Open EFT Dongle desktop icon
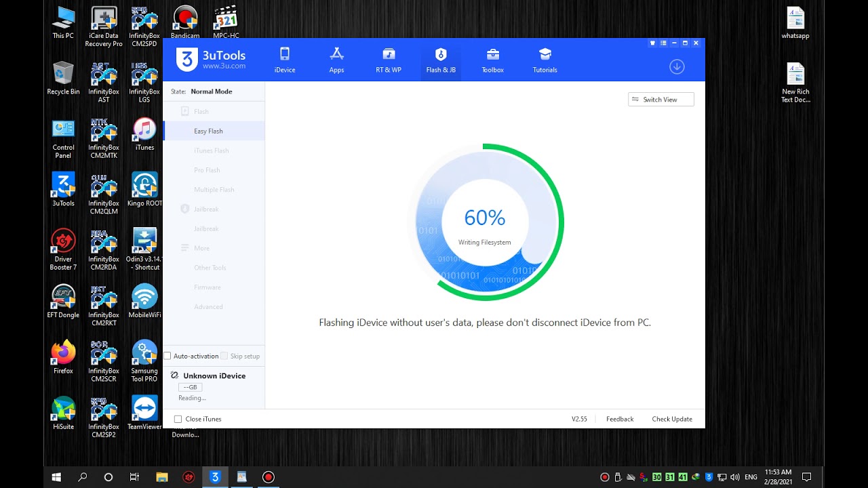Viewport: 868px width, 488px height. (x=63, y=301)
